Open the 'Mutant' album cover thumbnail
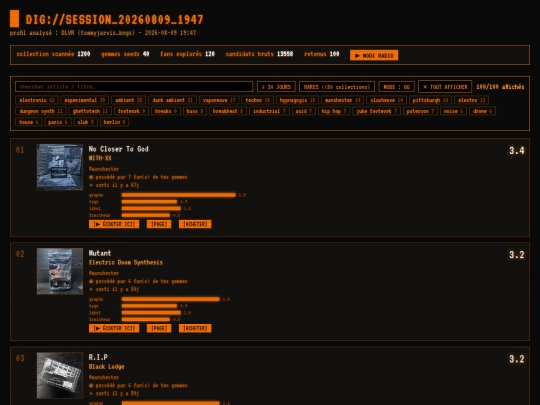The height and width of the screenshot is (405, 540). tap(60, 271)
